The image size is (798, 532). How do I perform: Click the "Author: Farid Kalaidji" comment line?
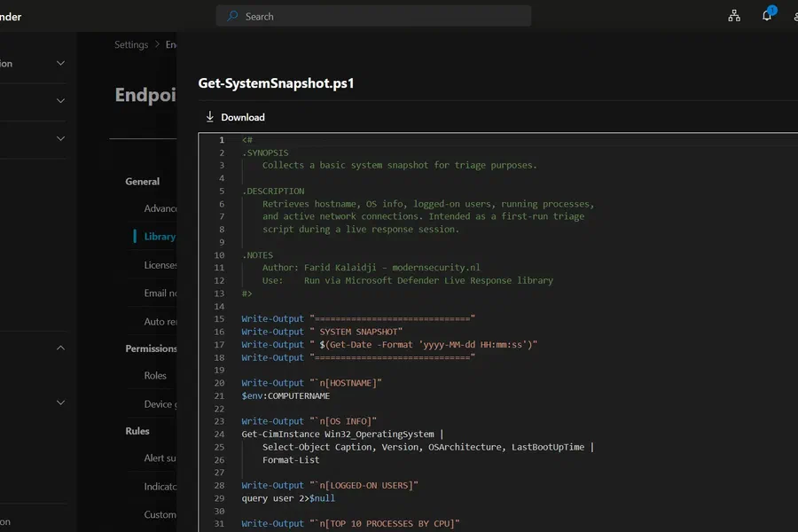[371, 268]
